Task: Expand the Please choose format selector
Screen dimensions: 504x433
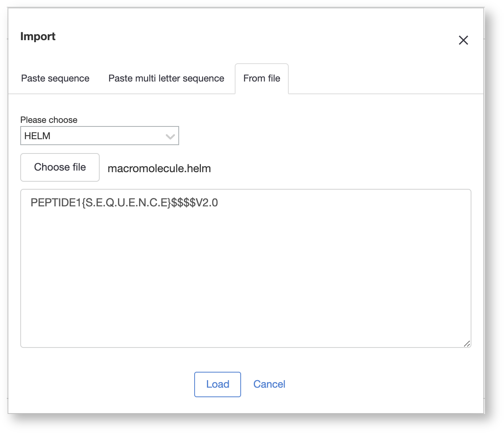Action: click(99, 136)
